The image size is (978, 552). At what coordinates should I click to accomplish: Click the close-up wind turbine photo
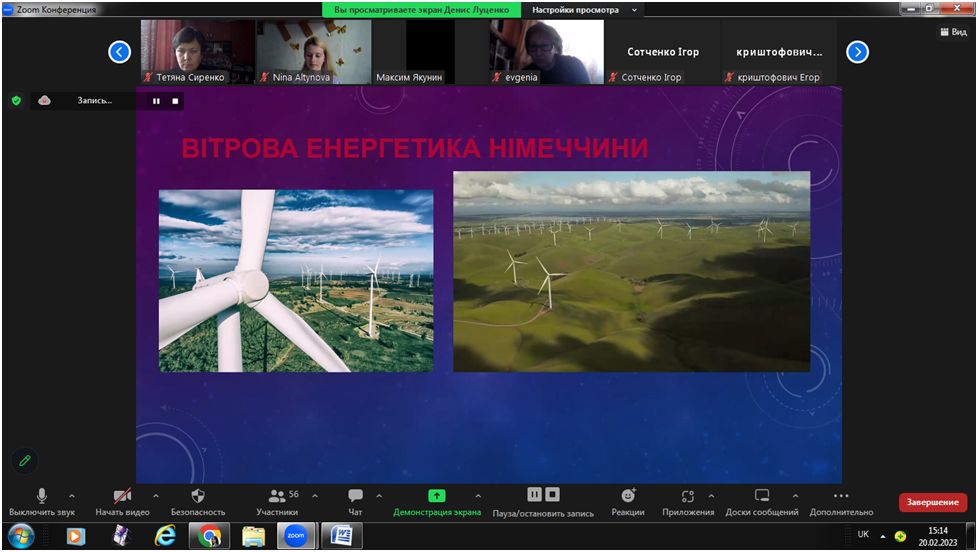point(296,281)
